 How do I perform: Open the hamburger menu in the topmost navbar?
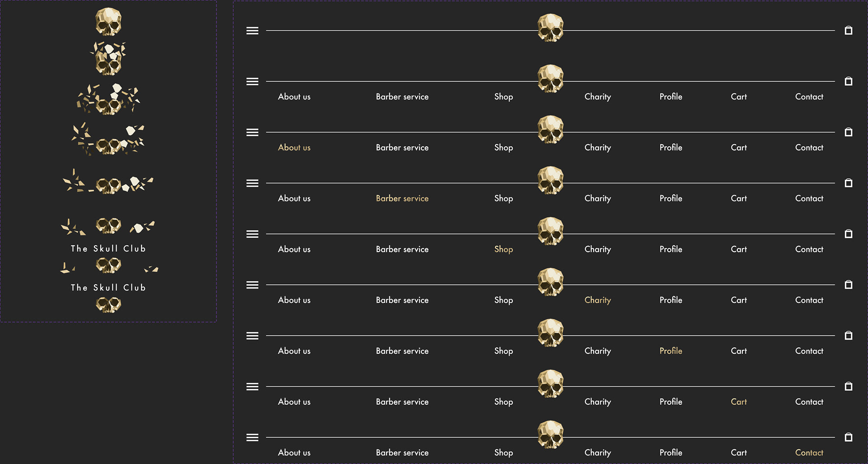[x=252, y=31]
